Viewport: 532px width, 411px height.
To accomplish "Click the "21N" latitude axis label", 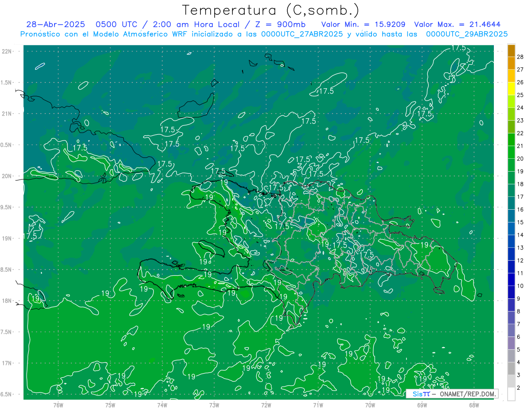I will point(7,114).
